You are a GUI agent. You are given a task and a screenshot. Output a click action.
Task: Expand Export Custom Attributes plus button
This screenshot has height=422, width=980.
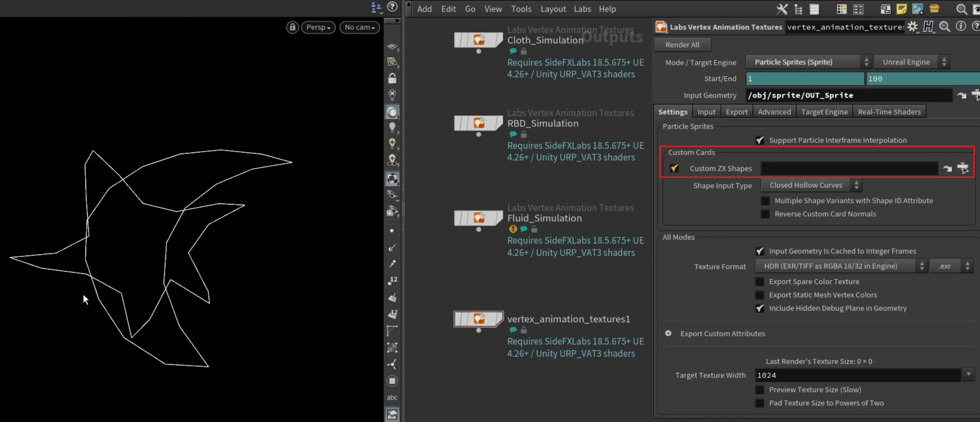[668, 333]
